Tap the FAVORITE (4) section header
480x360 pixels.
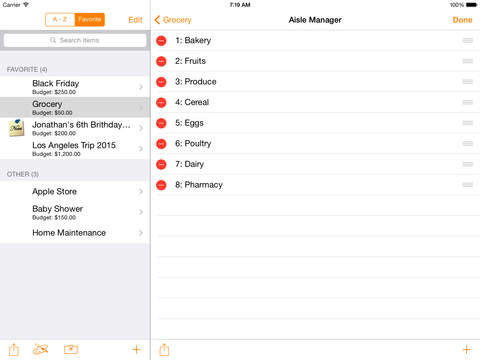point(27,70)
